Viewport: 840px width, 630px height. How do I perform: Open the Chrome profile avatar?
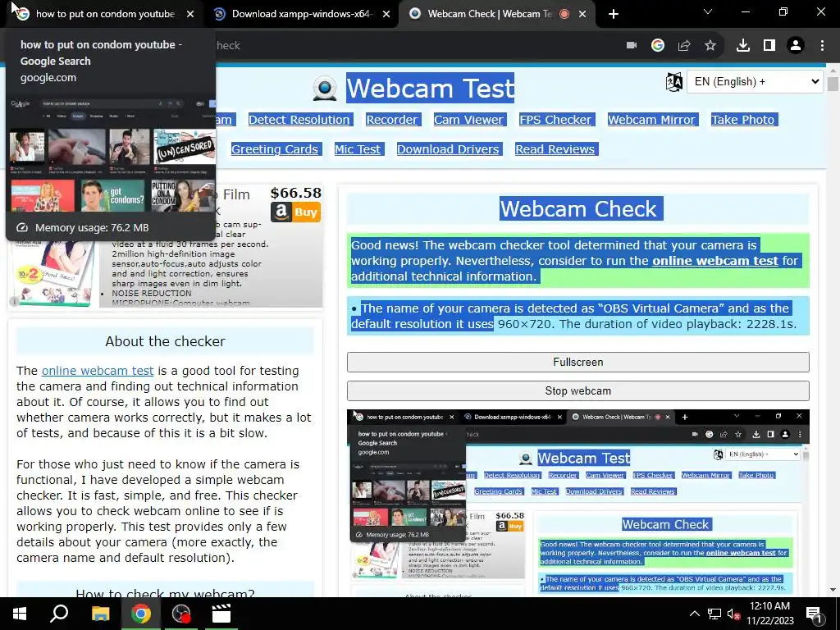(796, 46)
